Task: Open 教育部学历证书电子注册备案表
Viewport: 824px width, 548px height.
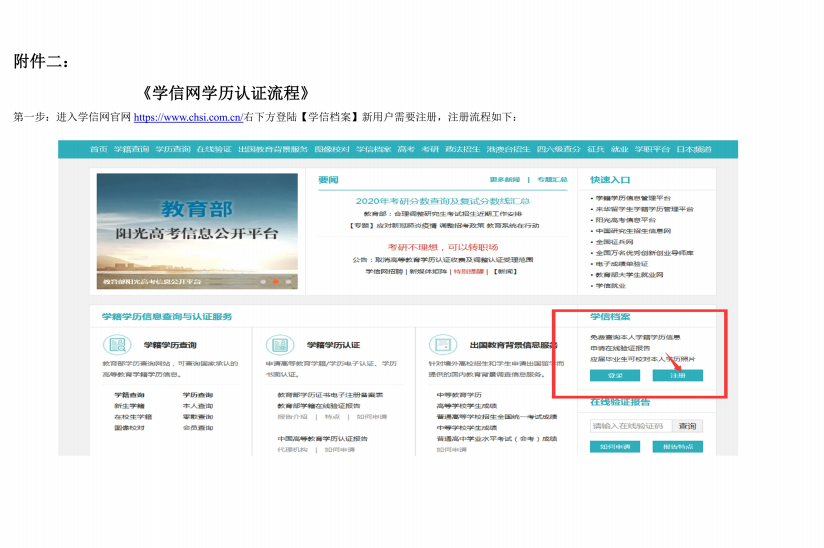Action: pyautogui.click(x=331, y=395)
